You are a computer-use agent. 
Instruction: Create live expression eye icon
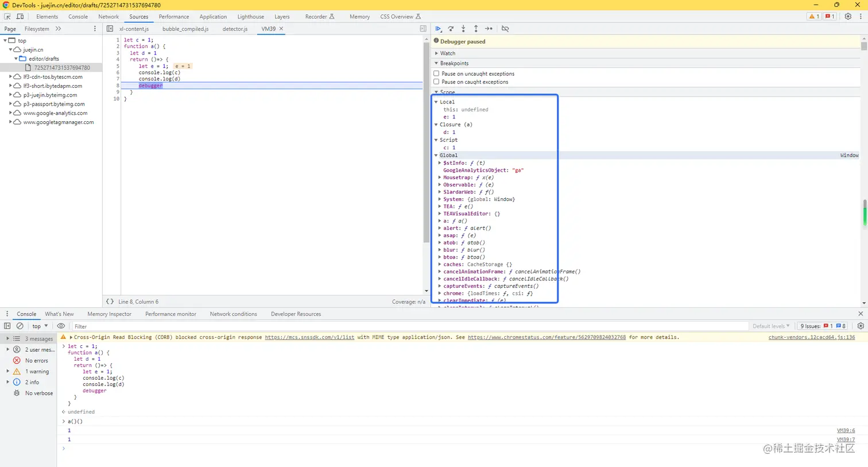tap(61, 326)
